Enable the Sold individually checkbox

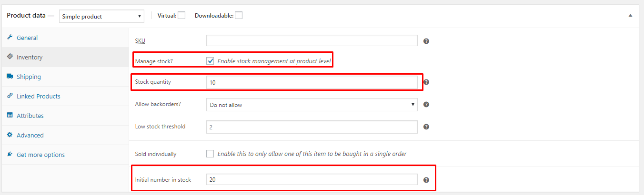coord(210,154)
